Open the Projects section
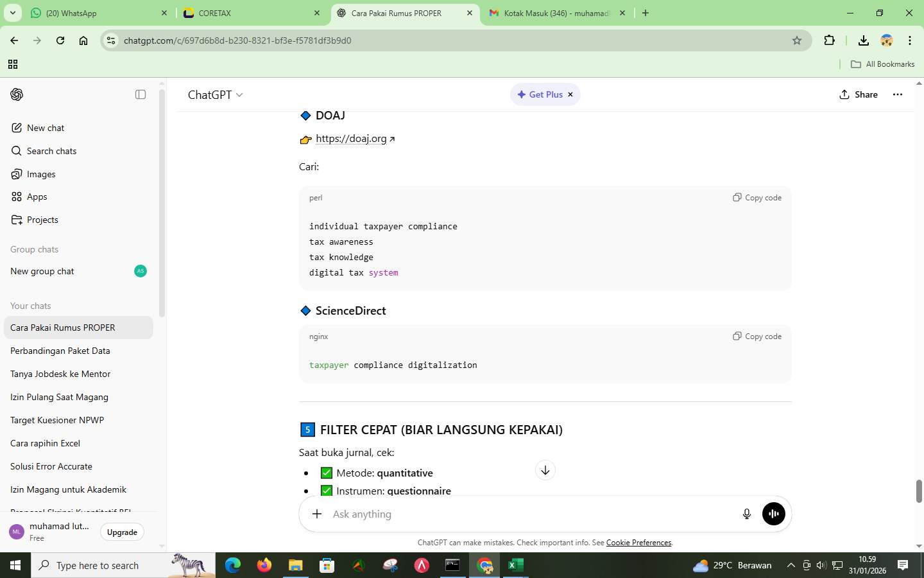924x578 pixels. (42, 220)
